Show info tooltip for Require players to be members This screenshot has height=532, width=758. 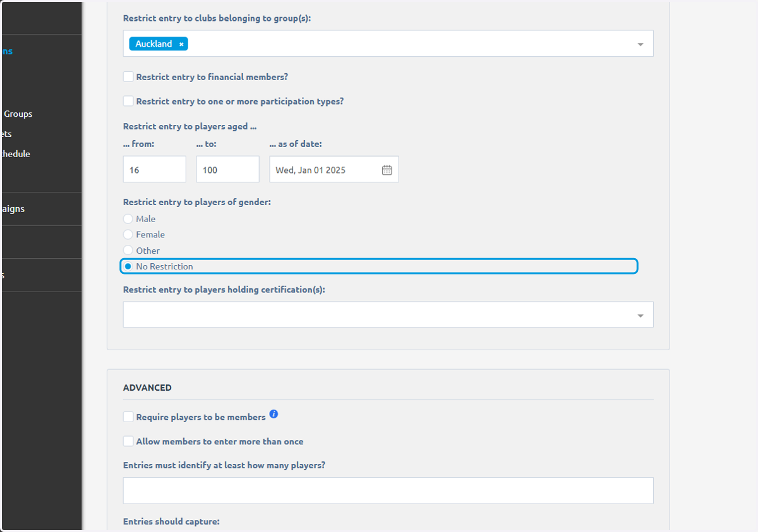[274, 414]
